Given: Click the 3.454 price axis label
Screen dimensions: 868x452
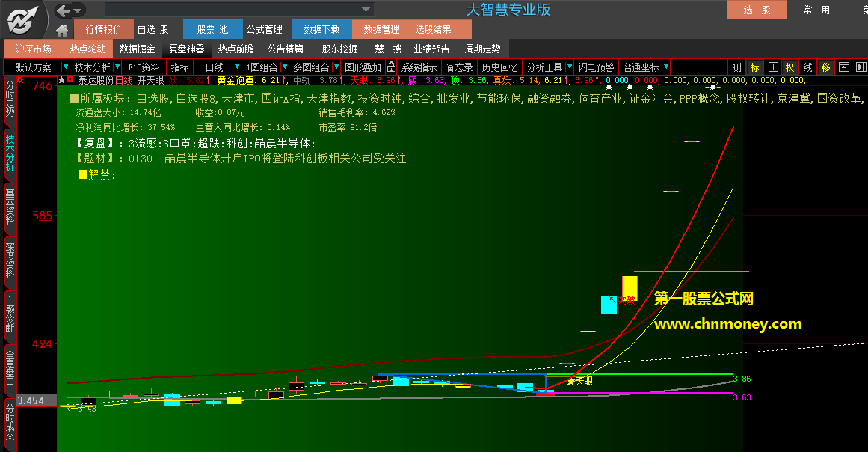Looking at the screenshot, I should [36, 400].
